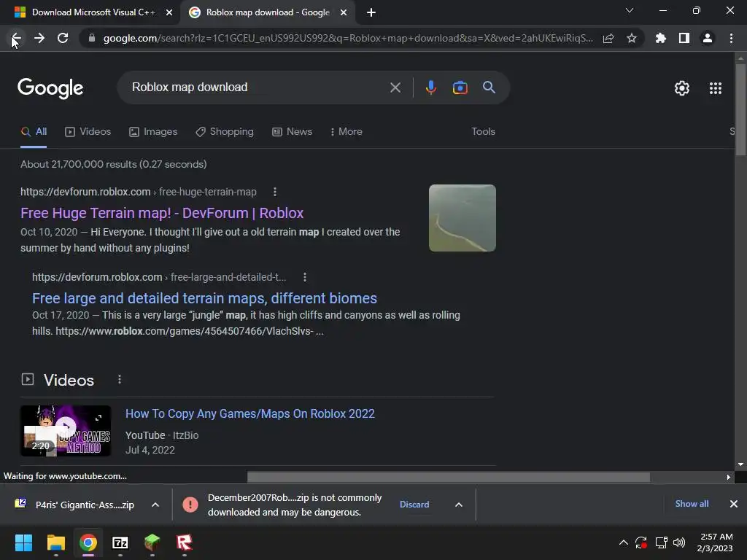Reload the current page
The height and width of the screenshot is (560, 747).
tap(63, 38)
